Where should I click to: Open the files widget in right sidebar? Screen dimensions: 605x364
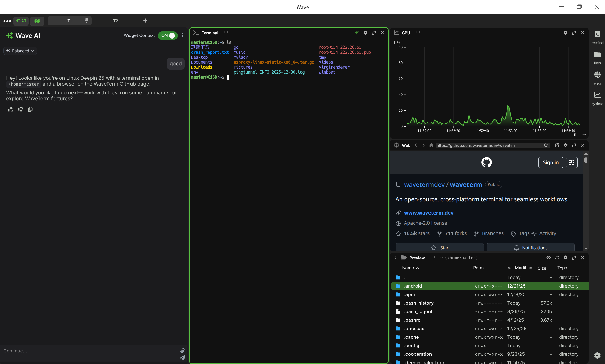pyautogui.click(x=597, y=58)
